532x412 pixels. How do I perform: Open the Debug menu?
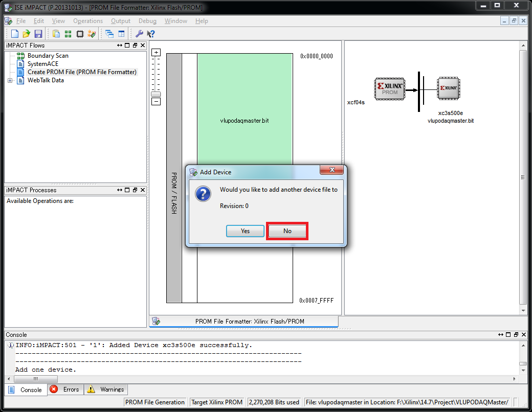pos(147,21)
